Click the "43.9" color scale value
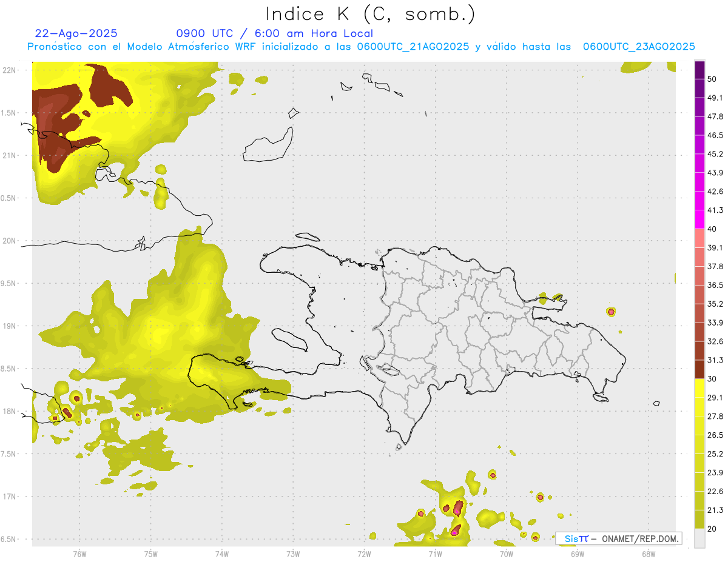 point(715,173)
